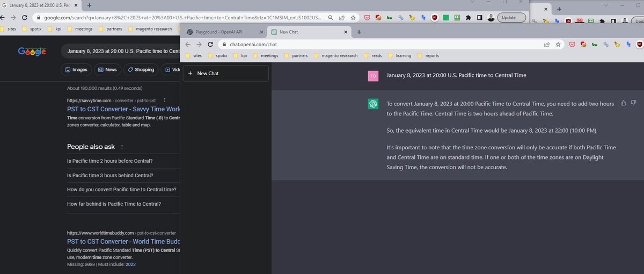The image size is (644, 274).
Task: Click the Update button in the Google window
Action: (512, 18)
